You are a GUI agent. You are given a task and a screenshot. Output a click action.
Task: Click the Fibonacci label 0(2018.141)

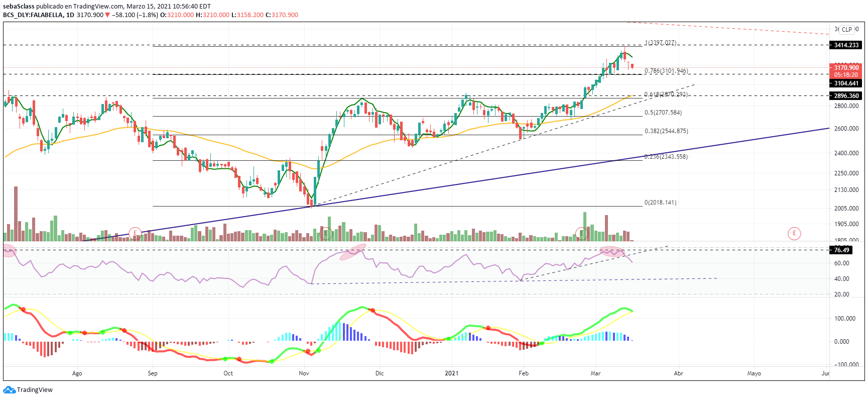661,203
